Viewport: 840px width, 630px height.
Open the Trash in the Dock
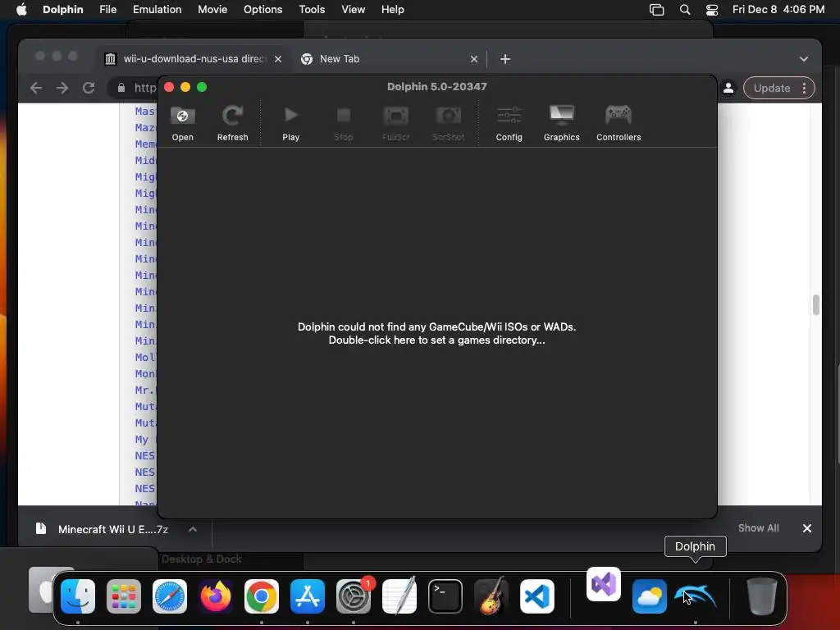click(x=762, y=596)
